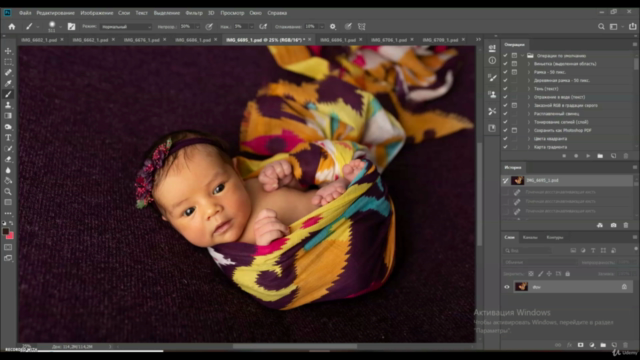Open the opacity 50% dropdown arrow
This screenshot has width=640, height=360.
198,27
